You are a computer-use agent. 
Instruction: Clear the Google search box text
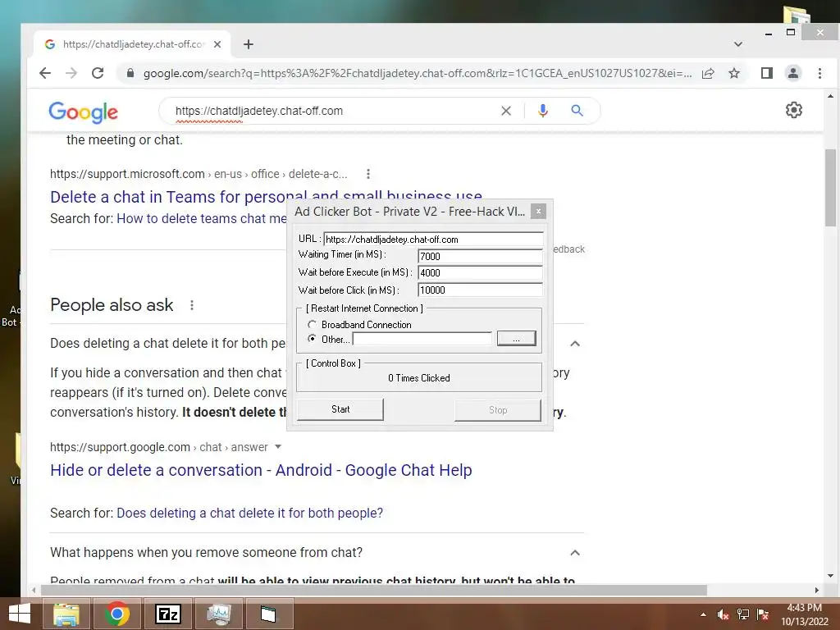[x=505, y=111]
